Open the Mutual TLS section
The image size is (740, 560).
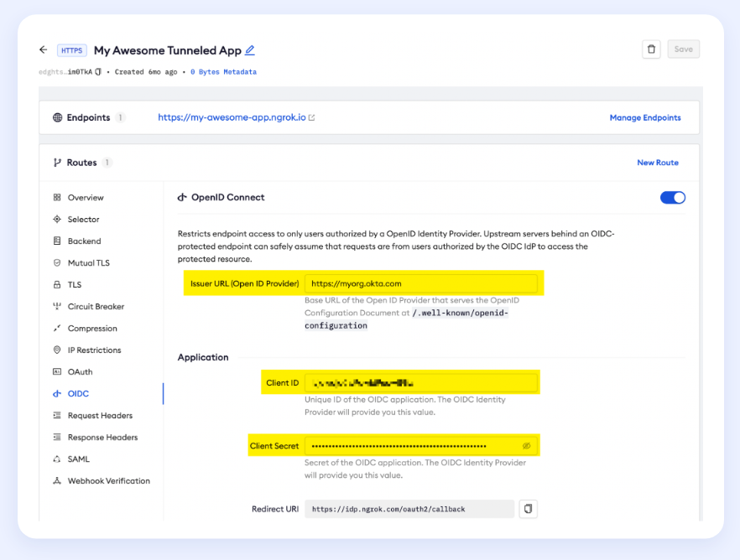point(89,263)
